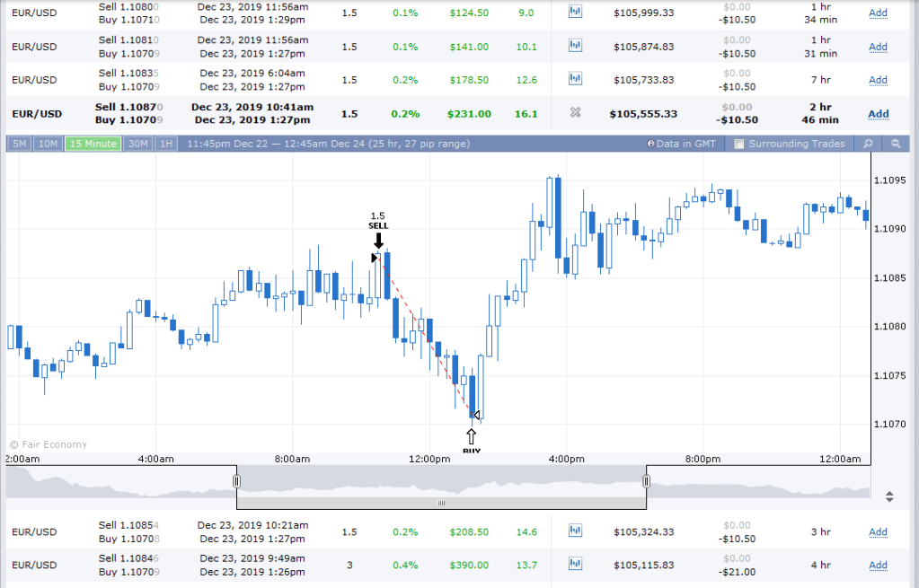This screenshot has height=588, width=919.
Task: Open chart icon for the $105,874.83 trade
Action: [x=576, y=47]
